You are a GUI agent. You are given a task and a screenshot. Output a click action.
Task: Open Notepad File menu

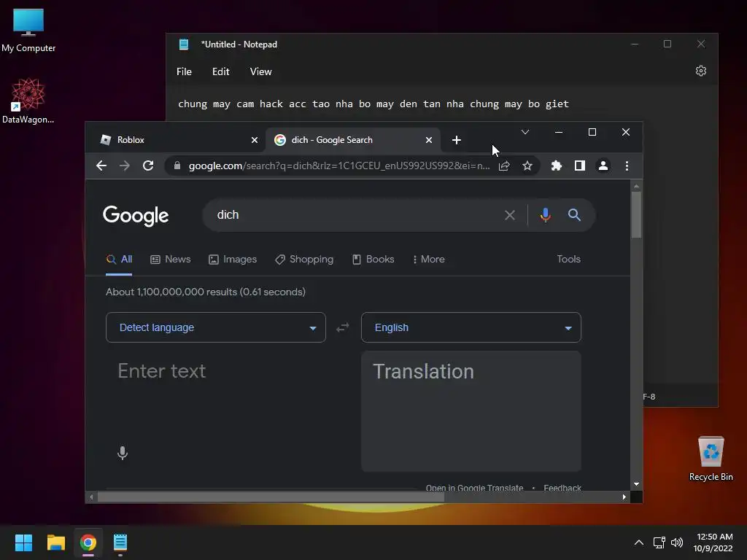[184, 71]
